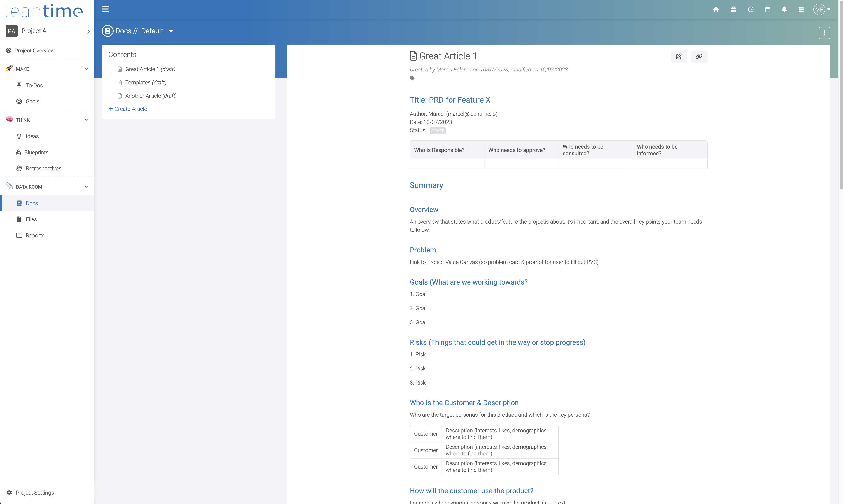Viewport: 843px width, 504px height.
Task: Open the briefcase projects icon
Action: click(x=733, y=10)
